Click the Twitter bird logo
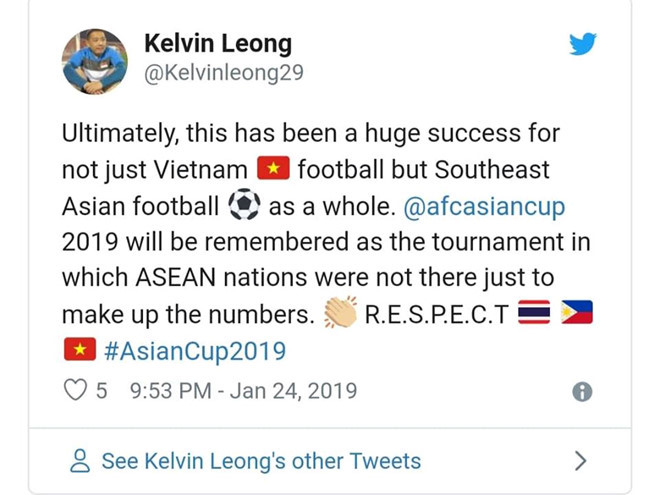The height and width of the screenshot is (495, 660). point(582,44)
